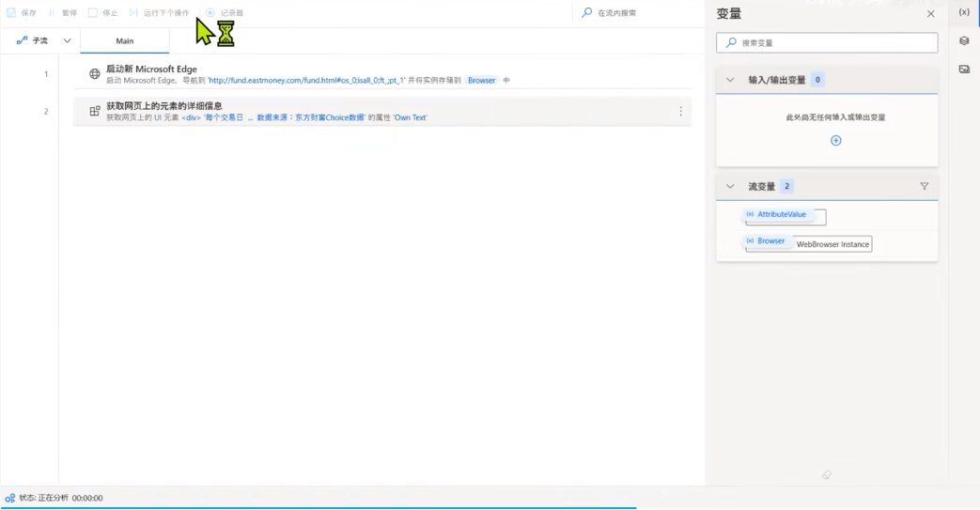980x510 pixels.
Task: Click line number 2 in the gutter
Action: (x=46, y=111)
